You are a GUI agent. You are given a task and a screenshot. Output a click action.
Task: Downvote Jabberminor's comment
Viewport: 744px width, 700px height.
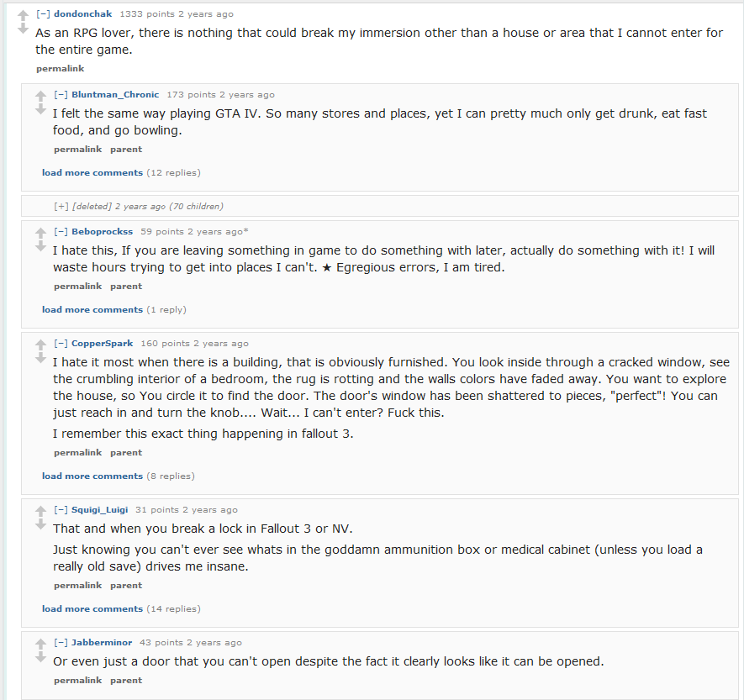pyautogui.click(x=40, y=658)
